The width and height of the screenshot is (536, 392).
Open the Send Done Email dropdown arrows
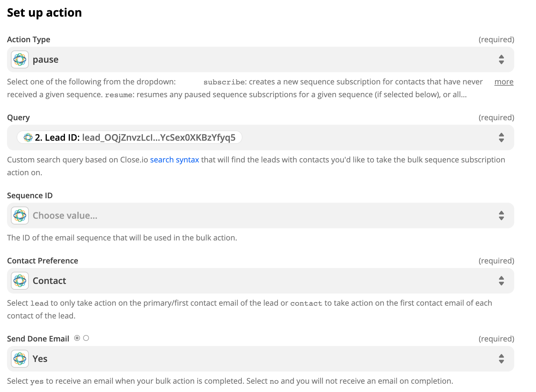tap(501, 359)
